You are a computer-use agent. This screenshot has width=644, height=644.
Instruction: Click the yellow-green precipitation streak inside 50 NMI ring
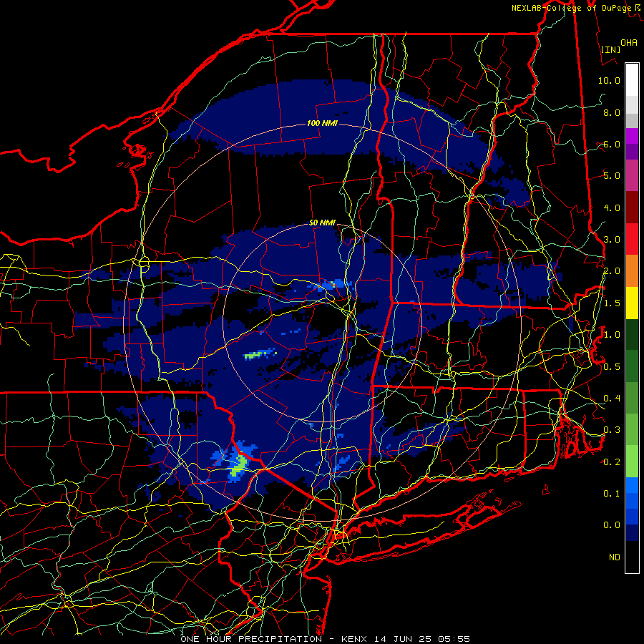click(260, 353)
